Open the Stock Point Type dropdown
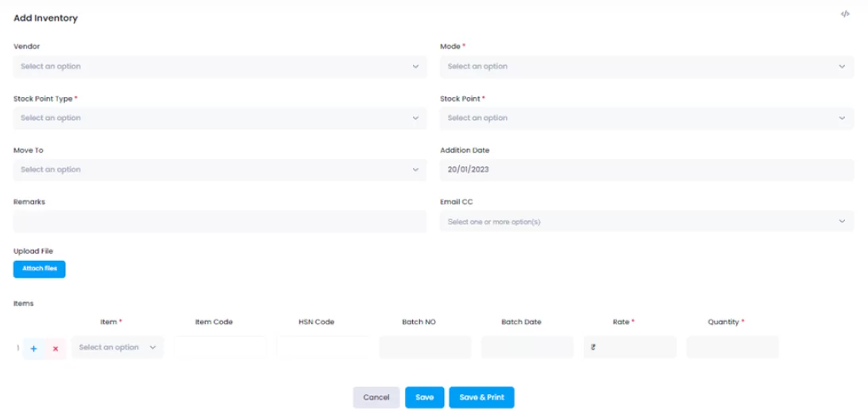 pos(220,118)
